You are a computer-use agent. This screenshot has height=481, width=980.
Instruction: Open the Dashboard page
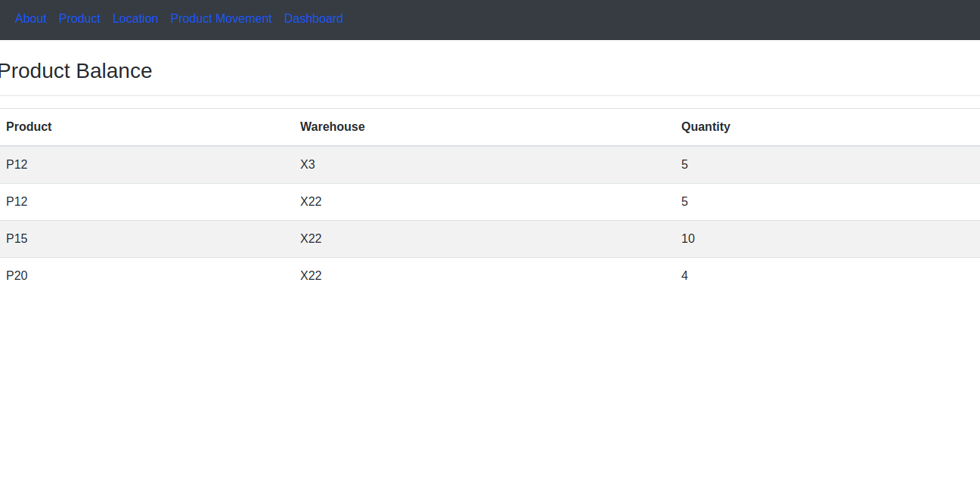point(313,18)
